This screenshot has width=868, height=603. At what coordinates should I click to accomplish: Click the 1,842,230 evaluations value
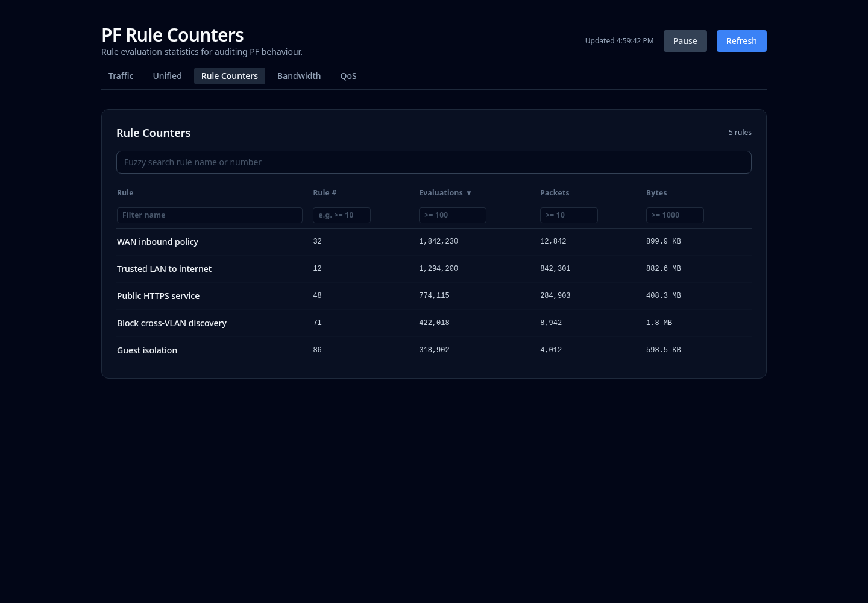click(x=439, y=241)
